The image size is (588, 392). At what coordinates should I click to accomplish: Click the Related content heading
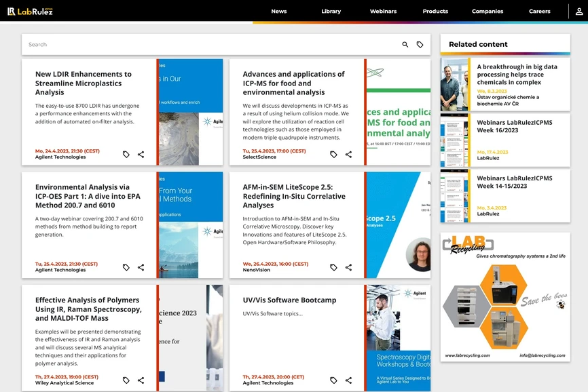tap(478, 44)
